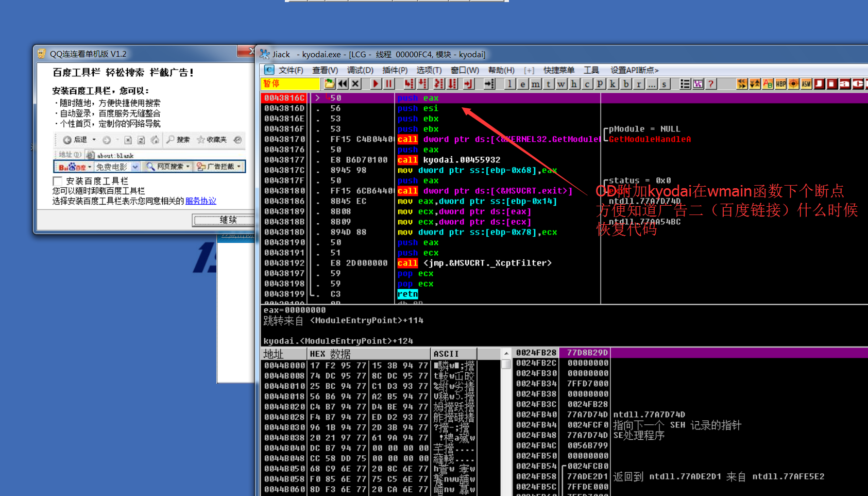The height and width of the screenshot is (496, 868).
Task: Click the orange double-arrow plugin icon
Action: pyautogui.click(x=742, y=84)
